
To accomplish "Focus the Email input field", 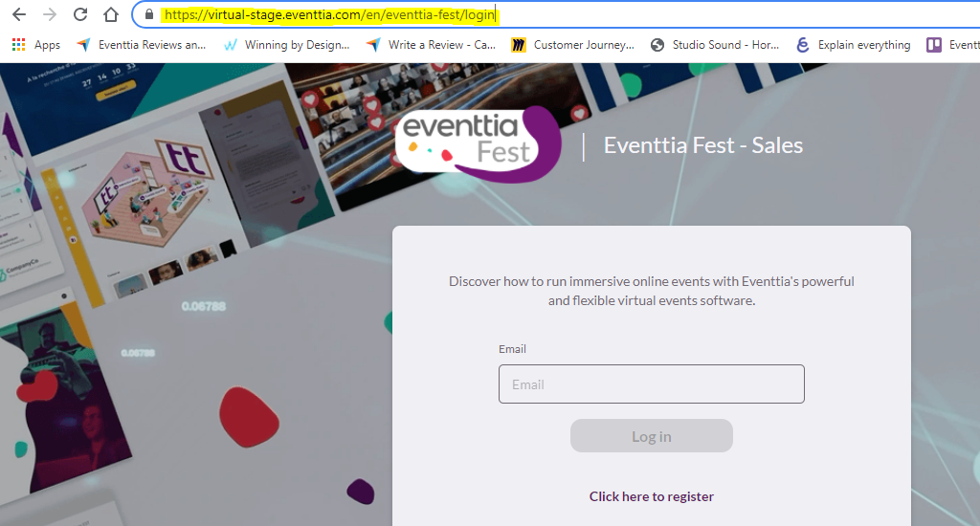I will coord(651,384).
